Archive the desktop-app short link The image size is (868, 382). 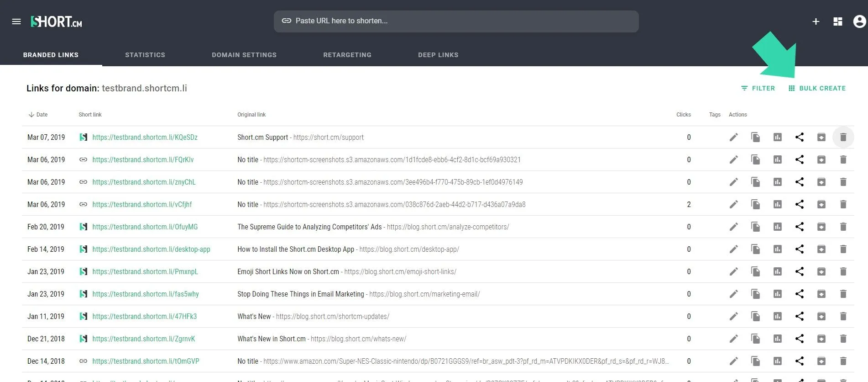(821, 249)
